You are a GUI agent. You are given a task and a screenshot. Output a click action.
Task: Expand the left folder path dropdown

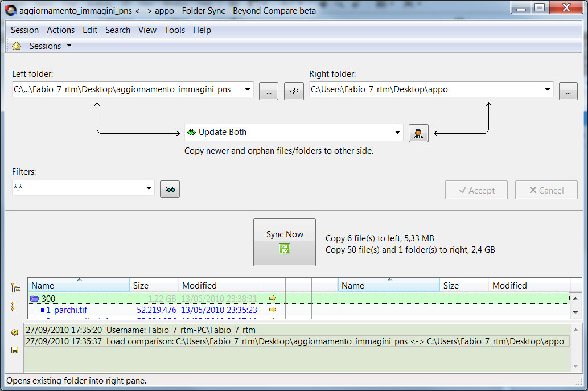click(248, 89)
